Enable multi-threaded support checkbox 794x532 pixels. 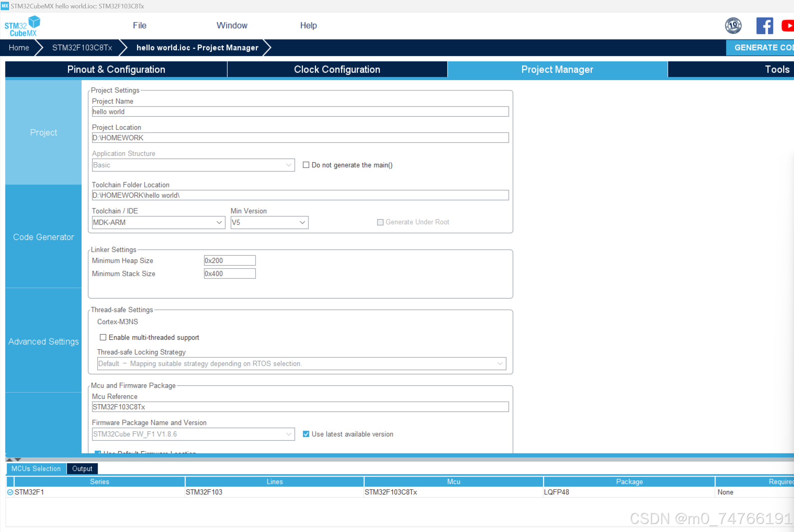(x=103, y=337)
